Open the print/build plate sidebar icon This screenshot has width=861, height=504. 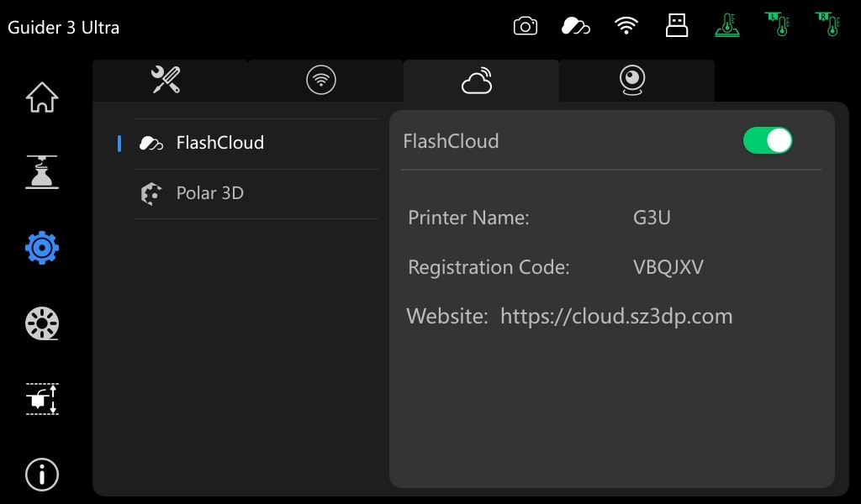42,172
